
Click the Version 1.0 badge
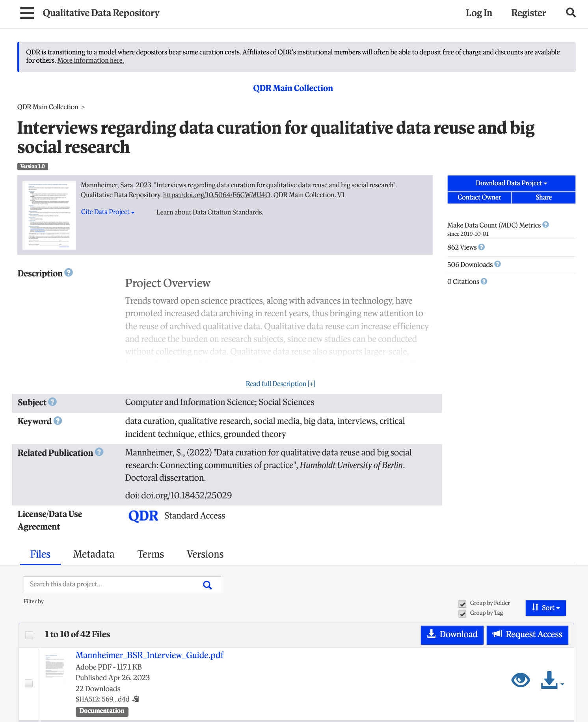point(32,166)
